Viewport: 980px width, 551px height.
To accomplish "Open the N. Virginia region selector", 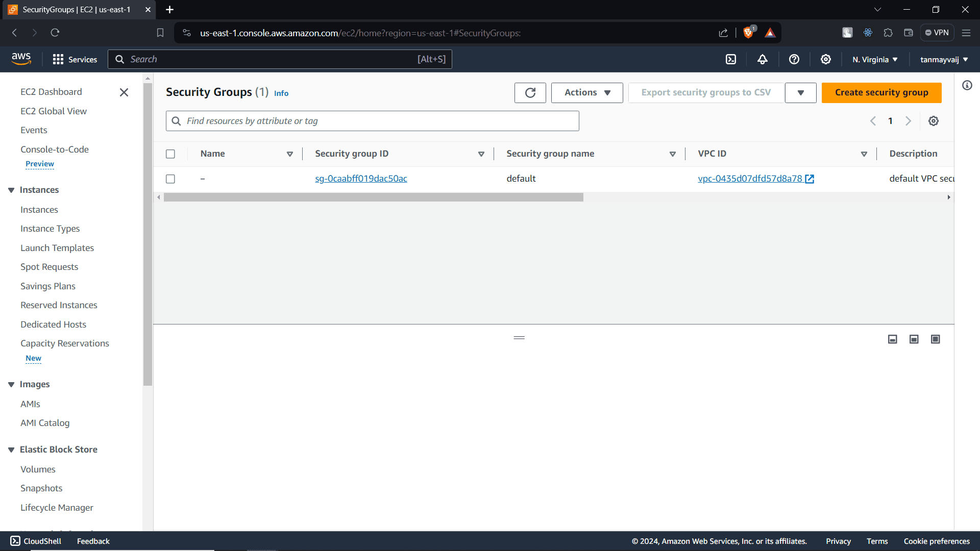I will [874, 59].
